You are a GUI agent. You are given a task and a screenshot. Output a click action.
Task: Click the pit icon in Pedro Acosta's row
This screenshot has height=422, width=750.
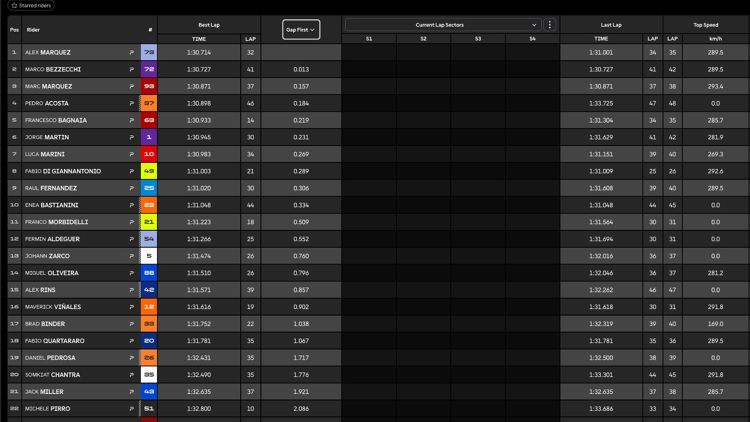tap(131, 103)
